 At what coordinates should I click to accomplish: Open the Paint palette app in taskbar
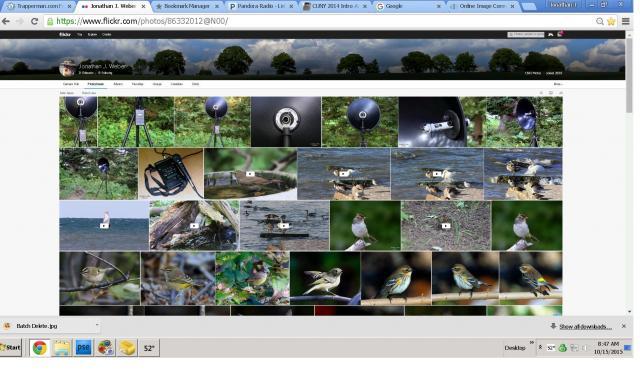point(105,348)
